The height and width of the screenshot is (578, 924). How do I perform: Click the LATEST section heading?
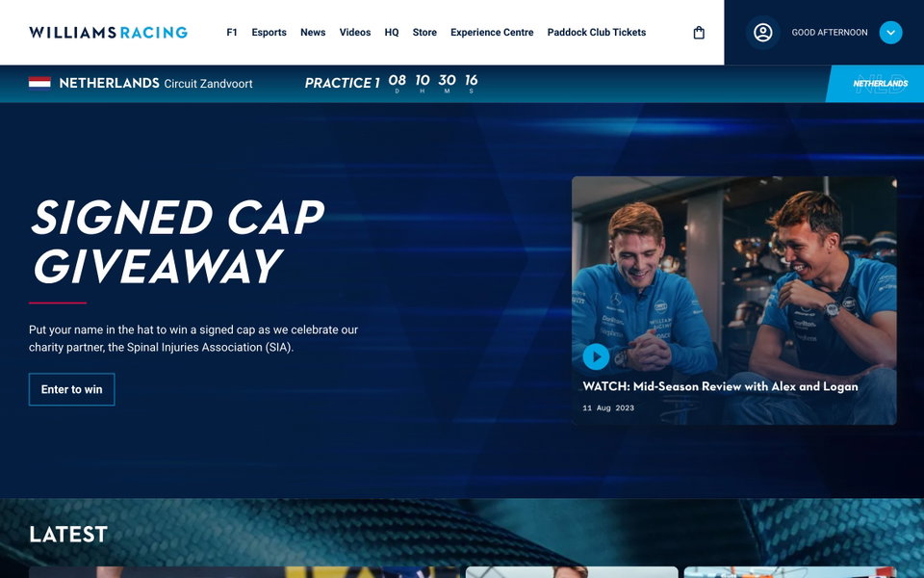tap(68, 535)
